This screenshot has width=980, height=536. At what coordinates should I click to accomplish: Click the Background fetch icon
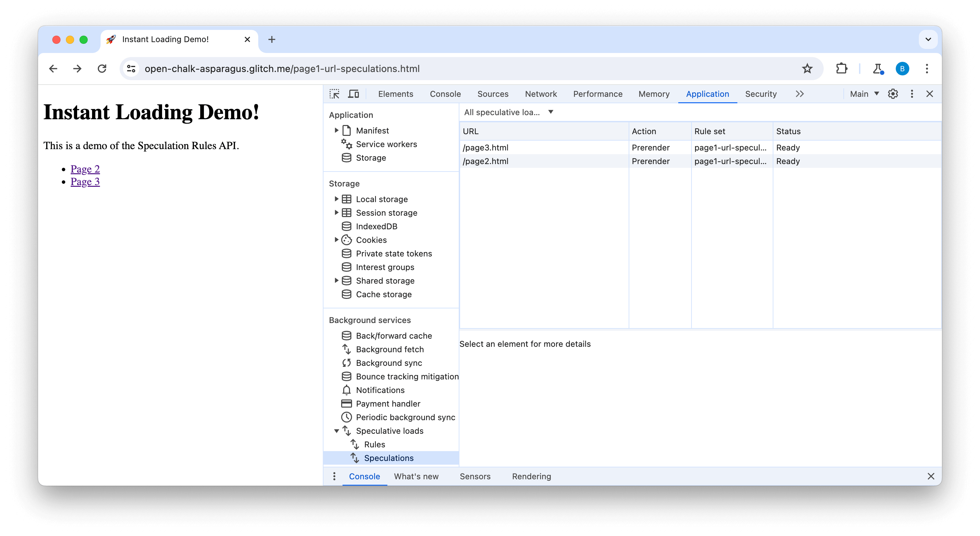click(346, 349)
